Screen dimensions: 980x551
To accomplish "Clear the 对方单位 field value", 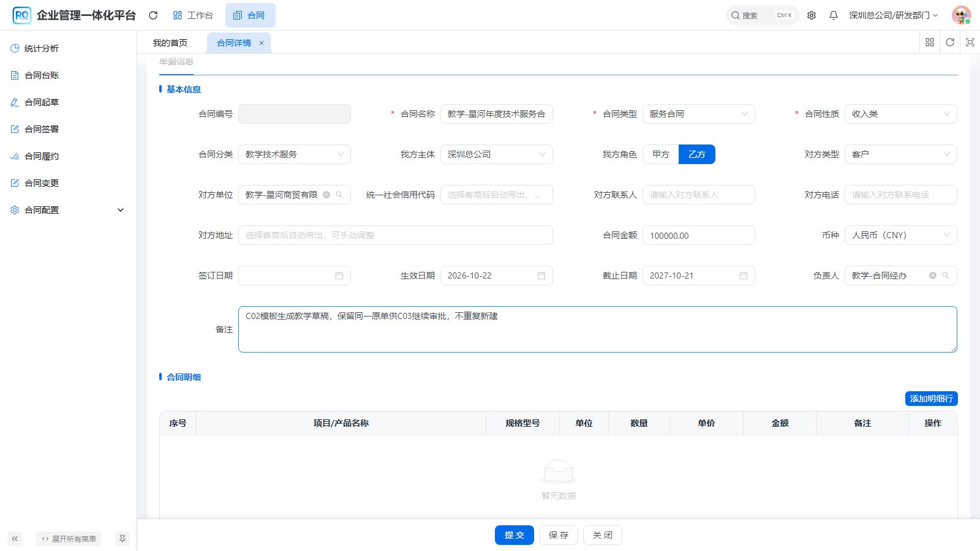I will click(326, 195).
